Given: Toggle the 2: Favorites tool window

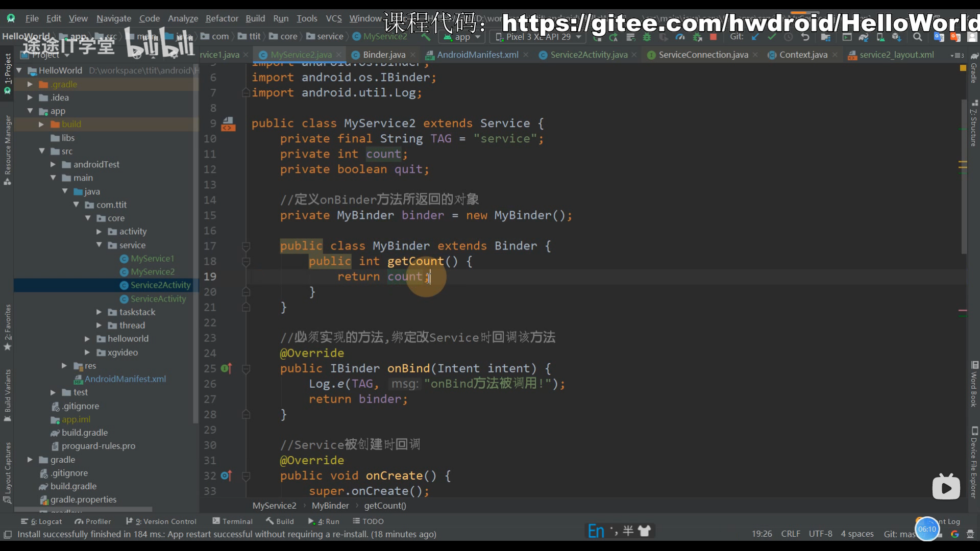Looking at the screenshot, I should (x=7, y=328).
